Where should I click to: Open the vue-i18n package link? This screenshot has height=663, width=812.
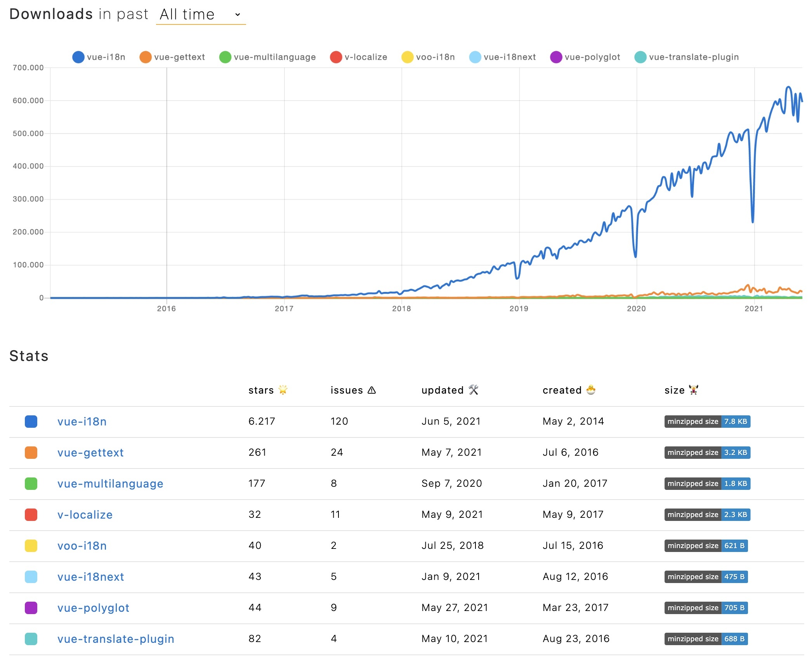pyautogui.click(x=82, y=422)
